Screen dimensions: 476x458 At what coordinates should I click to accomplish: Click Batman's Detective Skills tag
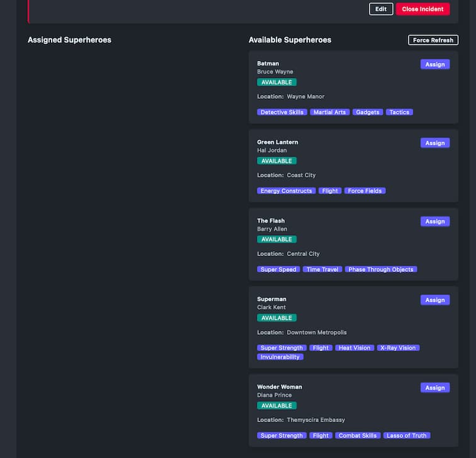282,112
